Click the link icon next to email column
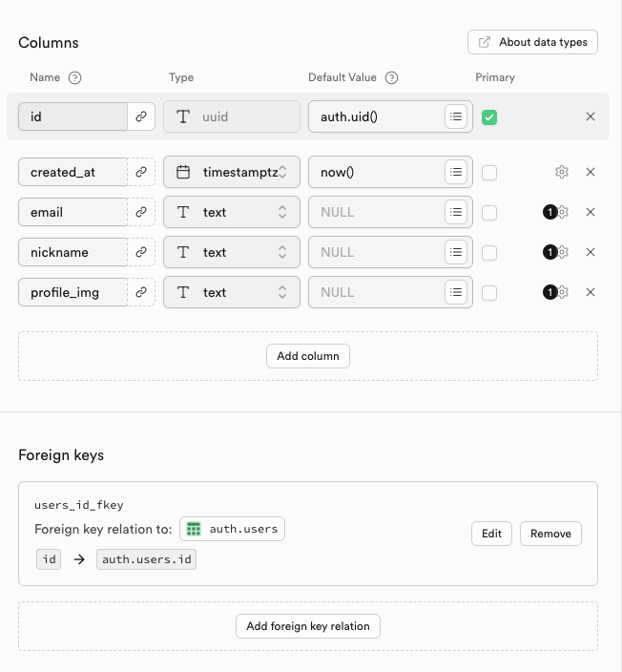Screen dimensions: 622x672 pos(141,212)
